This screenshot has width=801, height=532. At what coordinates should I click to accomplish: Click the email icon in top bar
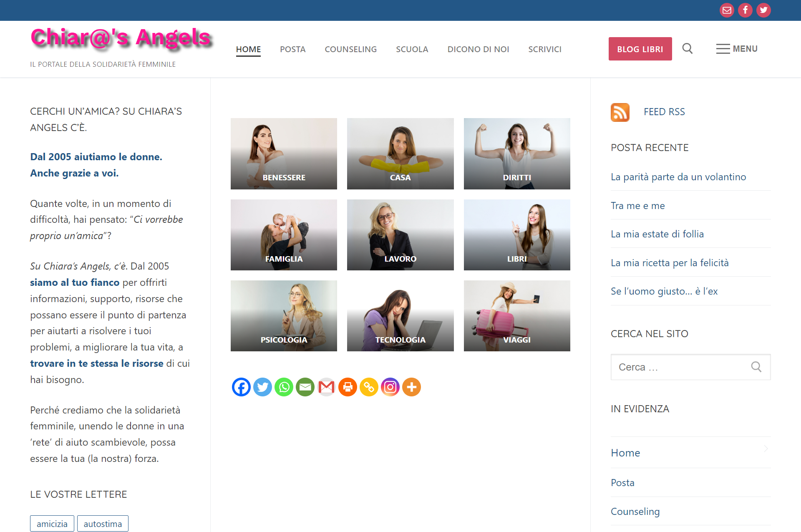click(x=727, y=10)
